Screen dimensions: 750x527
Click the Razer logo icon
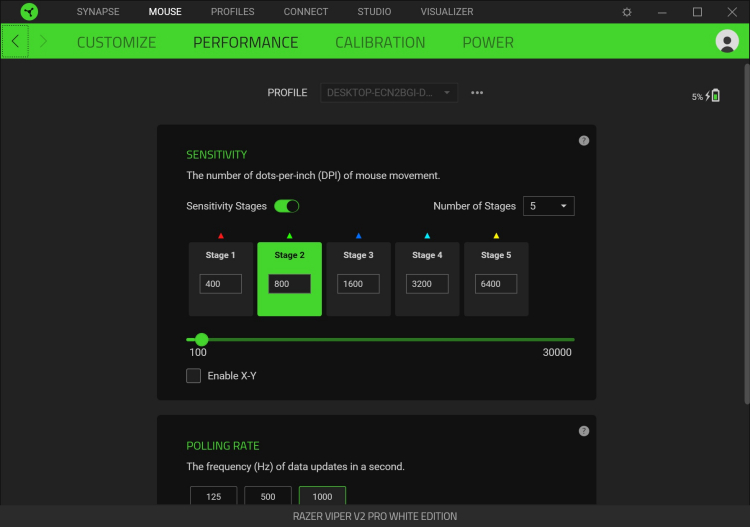click(29, 11)
